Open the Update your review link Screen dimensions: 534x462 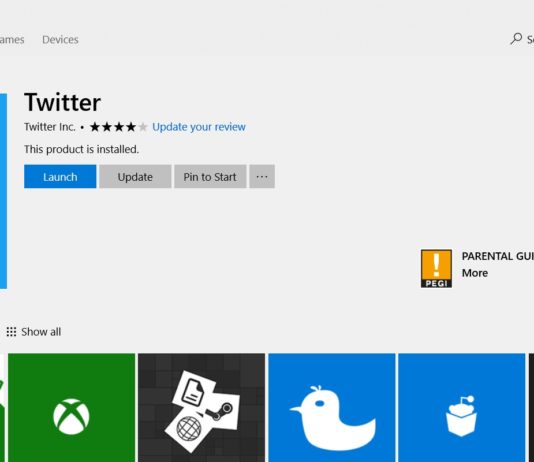coord(199,127)
